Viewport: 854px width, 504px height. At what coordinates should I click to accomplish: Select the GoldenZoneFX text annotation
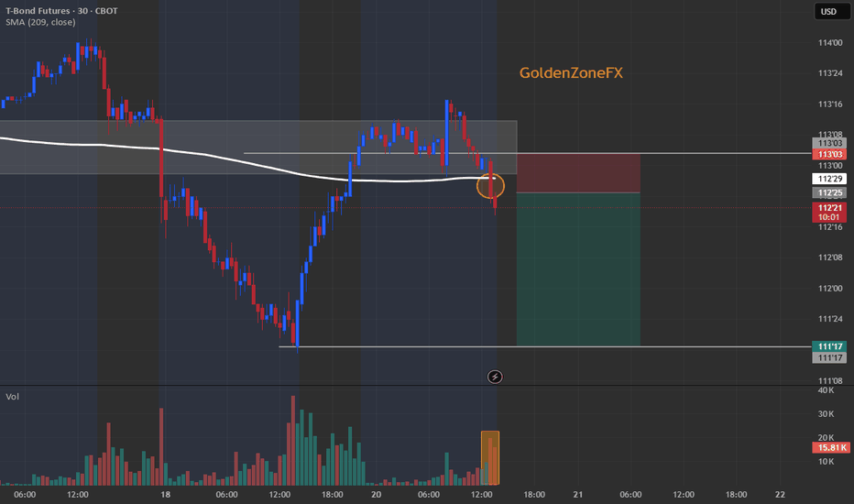click(571, 73)
